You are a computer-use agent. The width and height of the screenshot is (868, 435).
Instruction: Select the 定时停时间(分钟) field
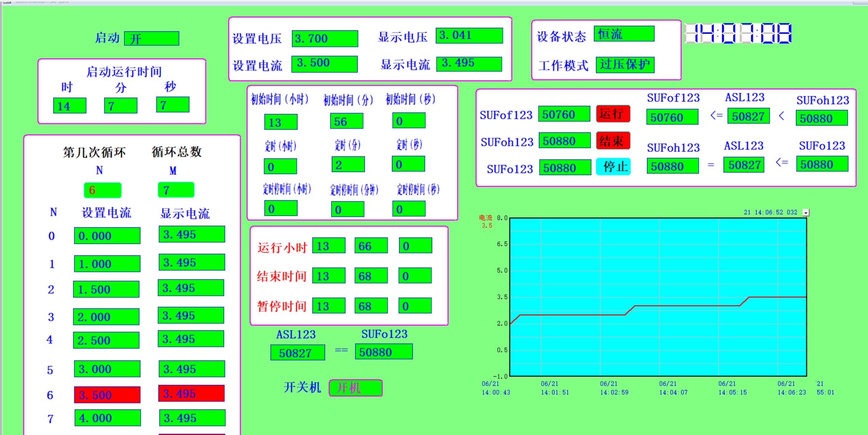[x=347, y=209]
